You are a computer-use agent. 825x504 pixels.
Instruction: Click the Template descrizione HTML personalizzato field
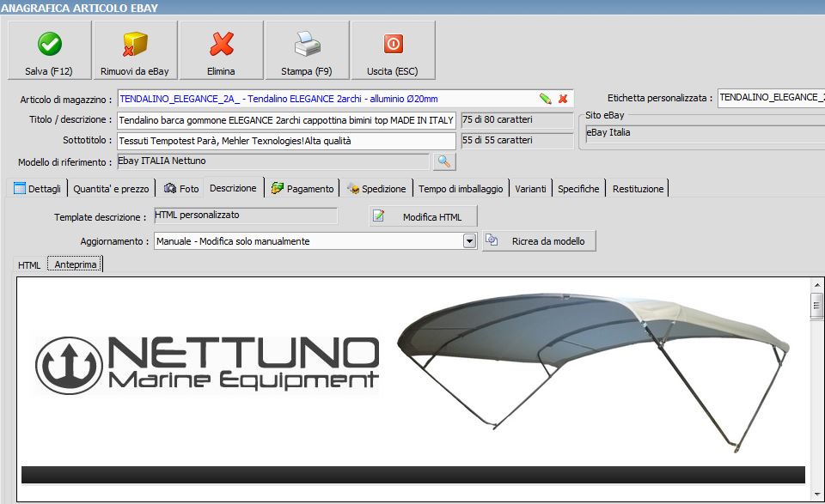[245, 215]
